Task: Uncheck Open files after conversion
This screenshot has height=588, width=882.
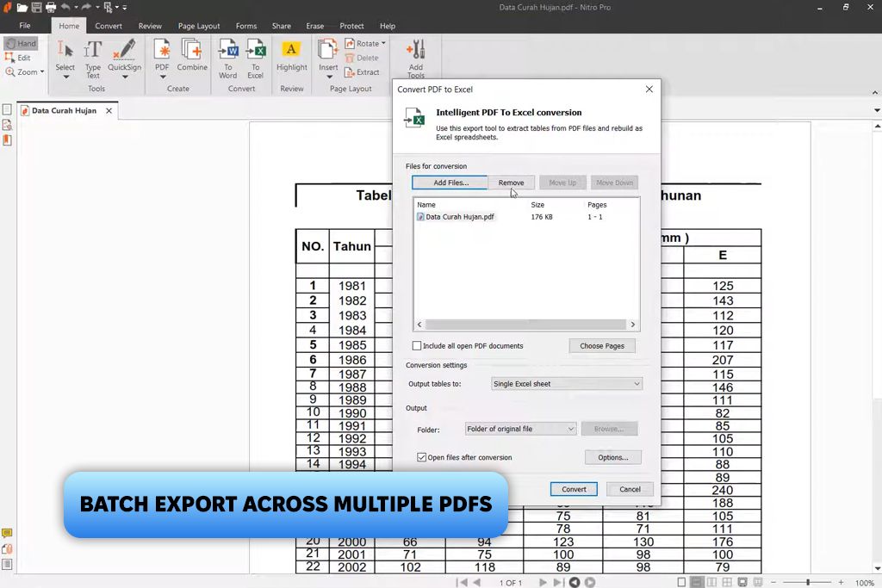Action: pyautogui.click(x=421, y=457)
